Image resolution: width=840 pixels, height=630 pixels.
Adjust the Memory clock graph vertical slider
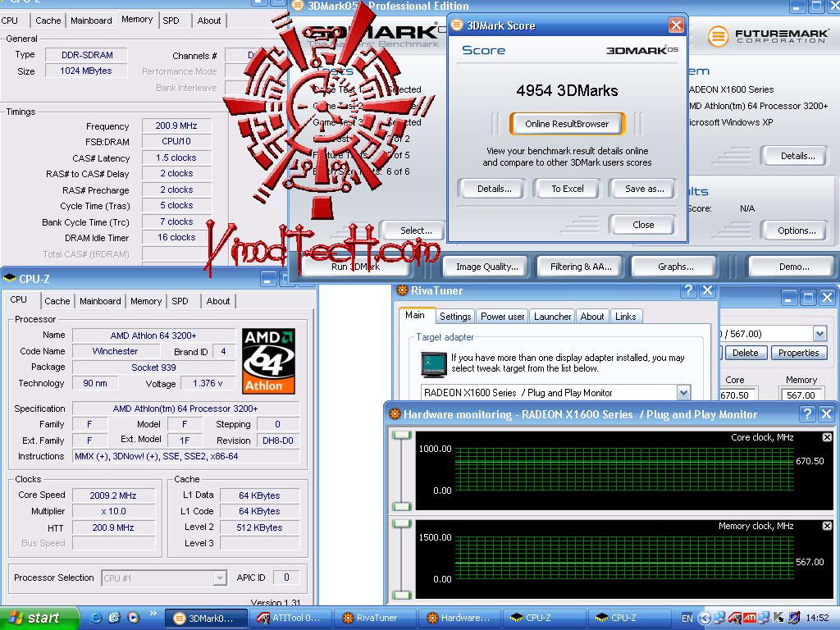[x=402, y=559]
